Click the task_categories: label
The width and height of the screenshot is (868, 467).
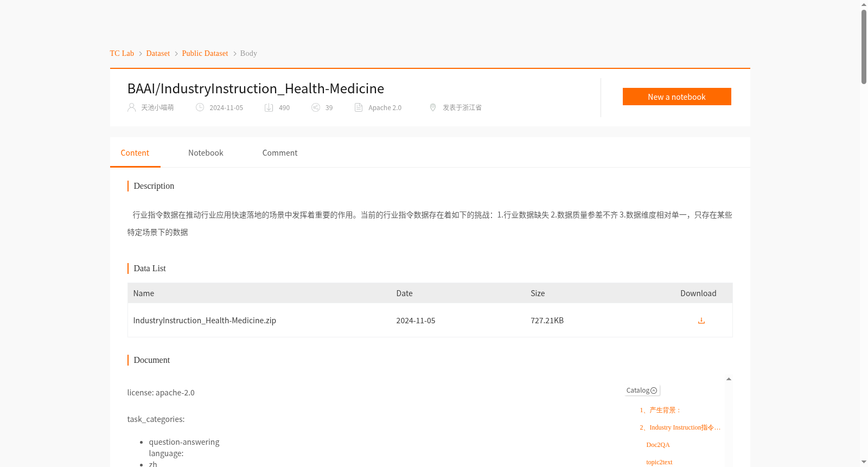(156, 419)
